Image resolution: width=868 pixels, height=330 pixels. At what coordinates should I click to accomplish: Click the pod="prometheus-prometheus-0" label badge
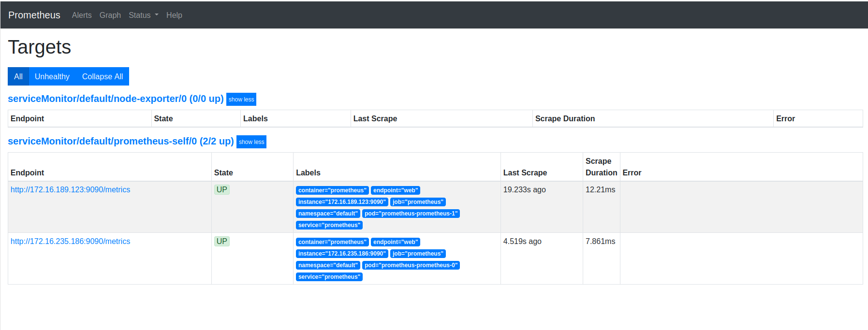(411, 265)
